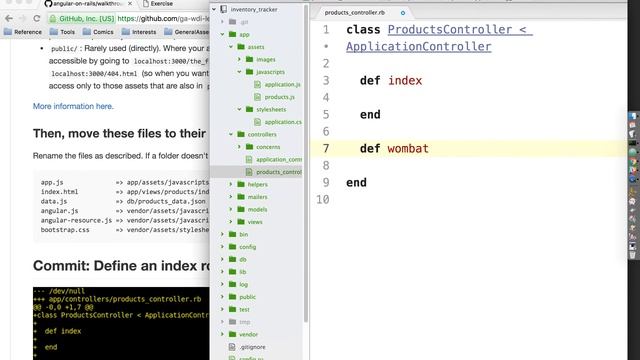Collapse the stylesheets folder
The width and height of the screenshot is (640, 360).
pyautogui.click(x=240, y=109)
